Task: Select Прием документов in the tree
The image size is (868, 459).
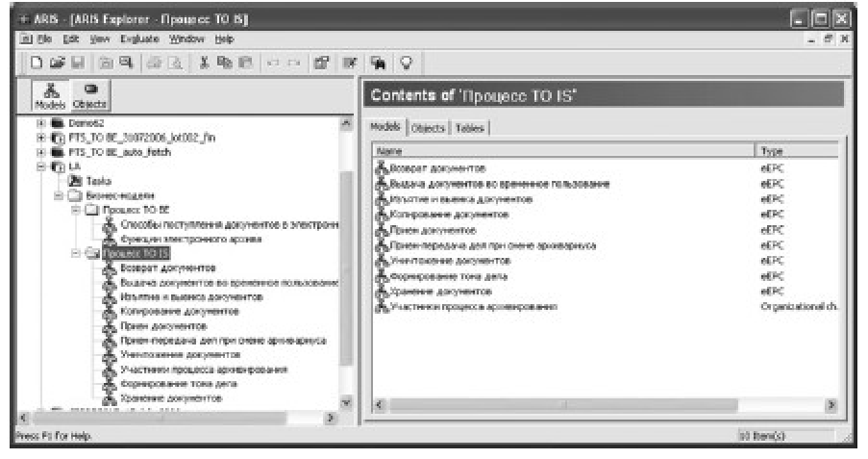Action: click(163, 326)
